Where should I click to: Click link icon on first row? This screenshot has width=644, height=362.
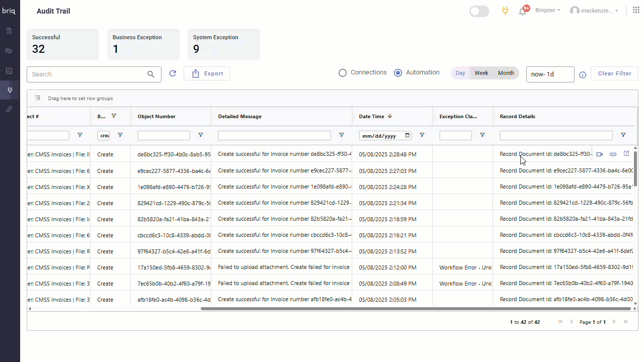(x=613, y=154)
